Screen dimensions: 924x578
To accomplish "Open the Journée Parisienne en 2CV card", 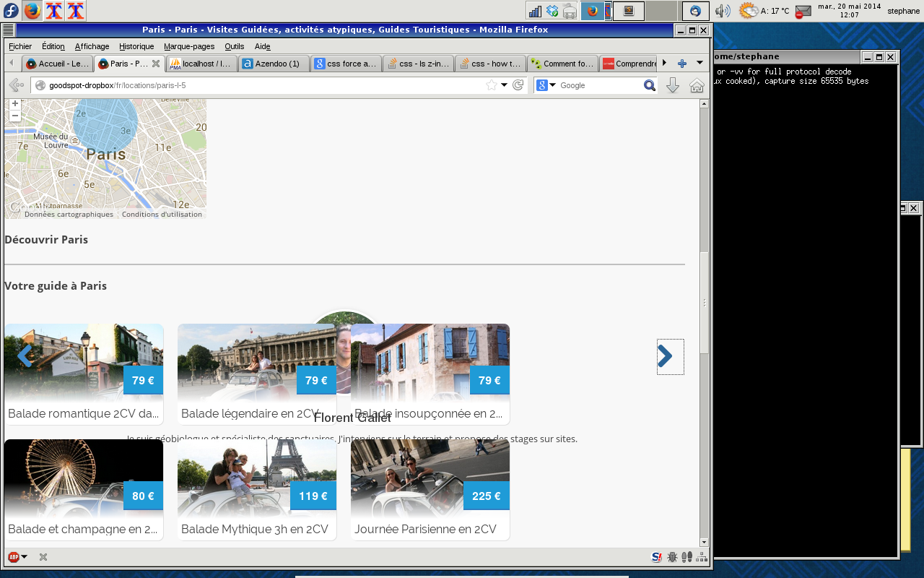I will tap(430, 490).
